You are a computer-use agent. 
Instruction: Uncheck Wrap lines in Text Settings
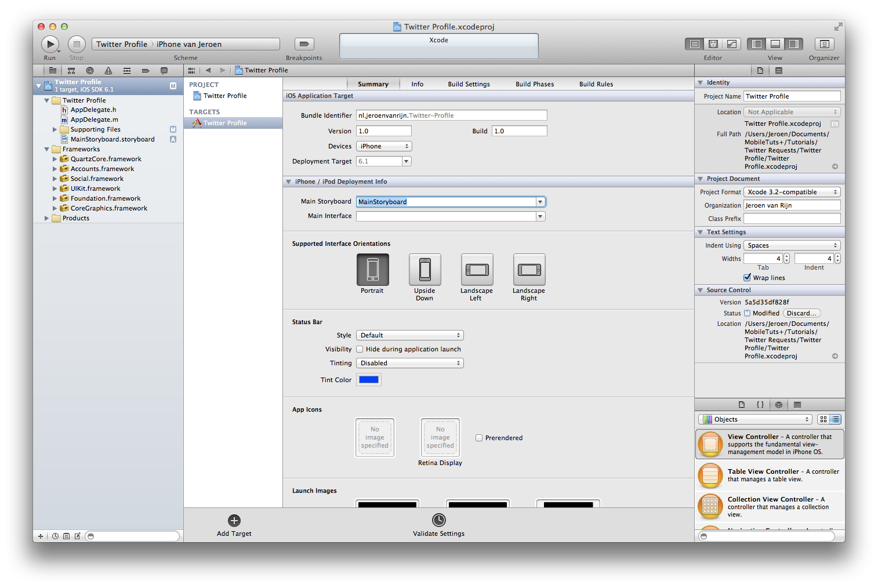(747, 278)
